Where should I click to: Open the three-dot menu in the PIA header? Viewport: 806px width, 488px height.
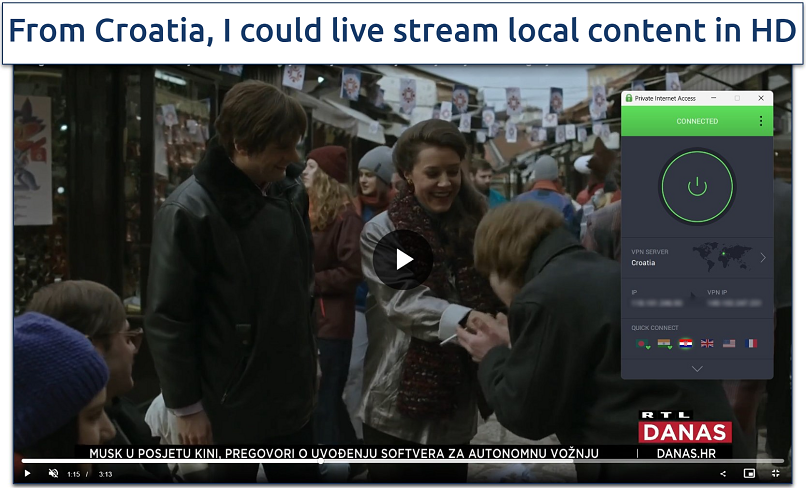pos(761,121)
